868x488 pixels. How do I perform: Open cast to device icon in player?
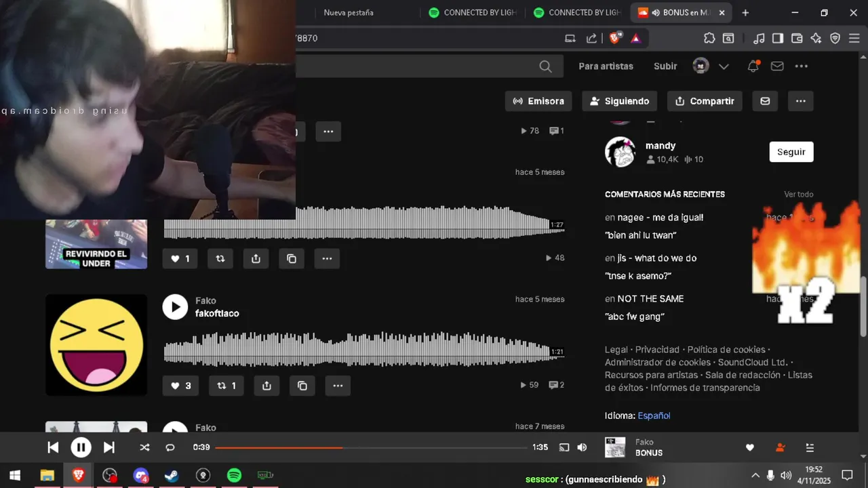point(564,447)
